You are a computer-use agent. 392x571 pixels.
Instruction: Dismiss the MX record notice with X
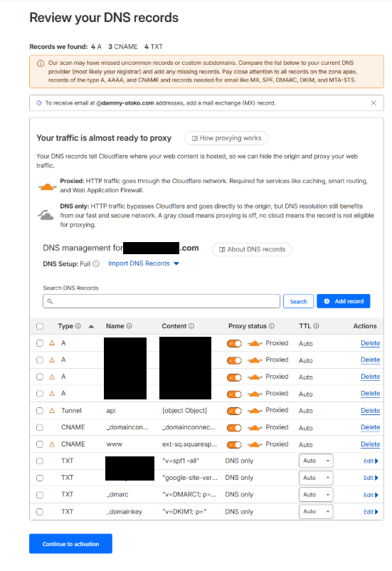click(x=374, y=103)
